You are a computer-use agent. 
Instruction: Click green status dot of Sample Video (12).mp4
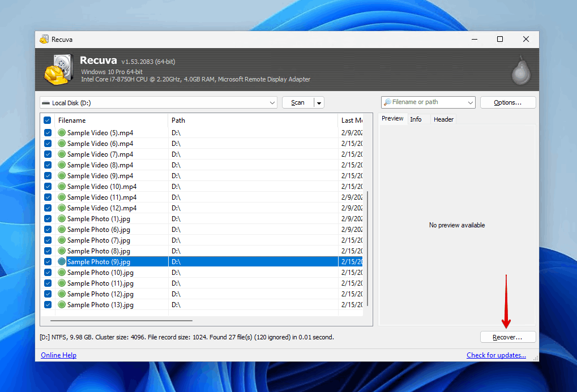(62, 208)
